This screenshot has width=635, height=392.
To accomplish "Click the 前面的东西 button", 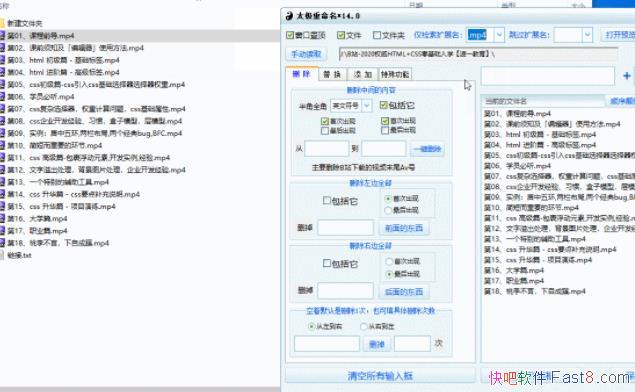I will (404, 228).
